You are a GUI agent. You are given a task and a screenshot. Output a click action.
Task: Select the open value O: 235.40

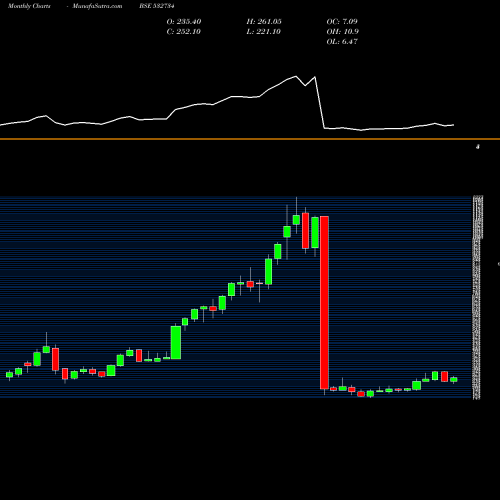pos(184,22)
